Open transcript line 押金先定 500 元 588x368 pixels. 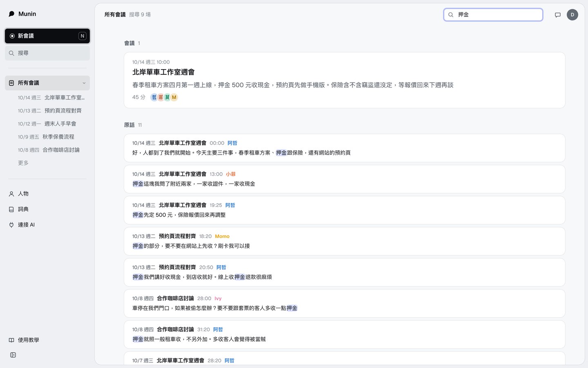coord(345,210)
